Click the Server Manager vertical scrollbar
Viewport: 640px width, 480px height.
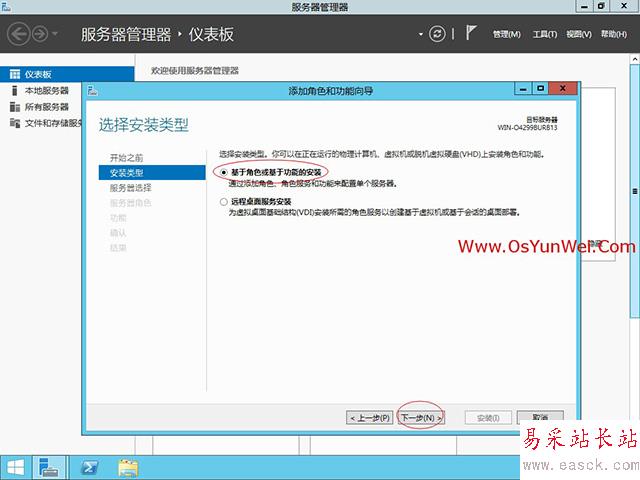coord(635,191)
